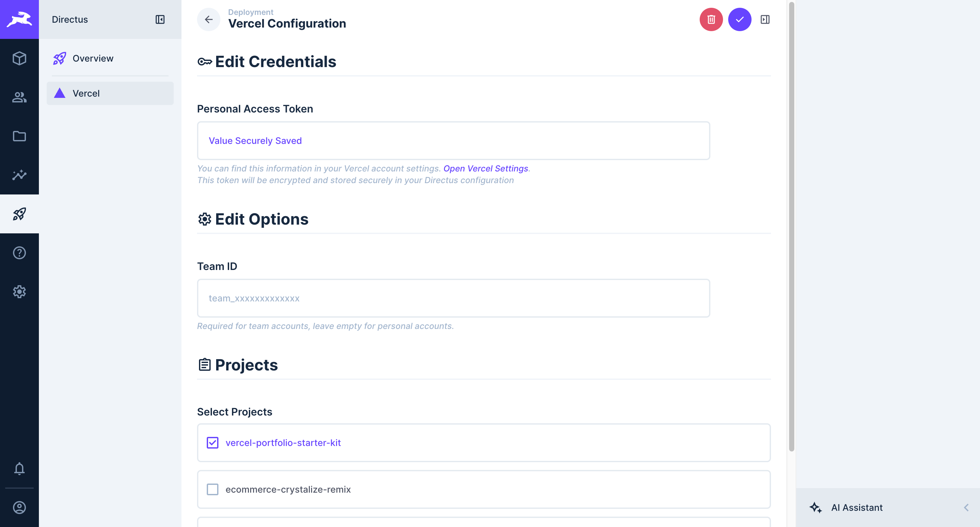980x527 pixels.
Task: Go back using the arrow icon
Action: [208, 19]
